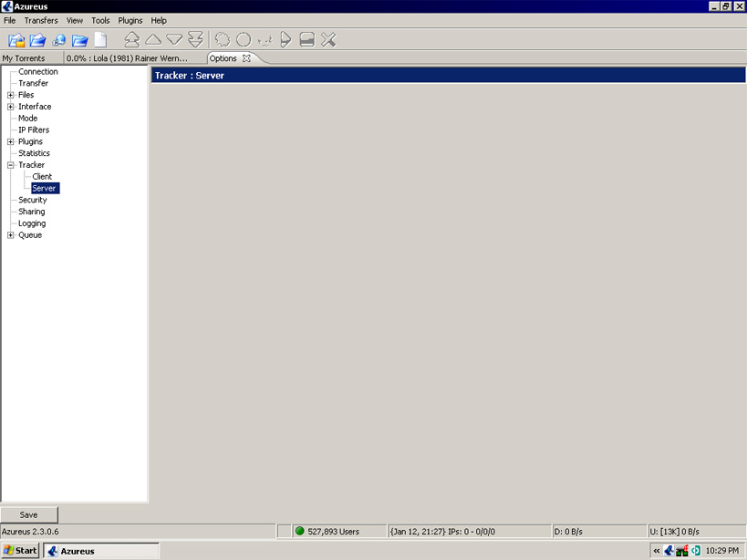The image size is (747, 560).
Task: Click the open folder icon beside the blank page
Action: coord(79,40)
